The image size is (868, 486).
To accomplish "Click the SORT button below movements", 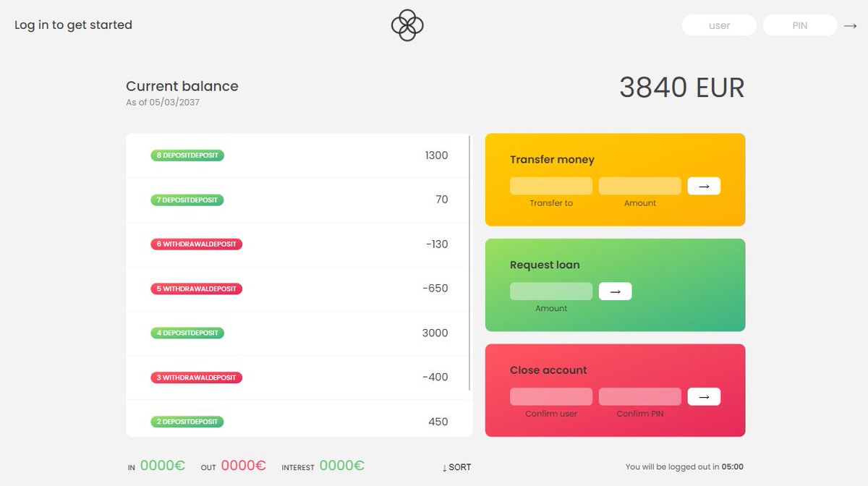I will [456, 467].
